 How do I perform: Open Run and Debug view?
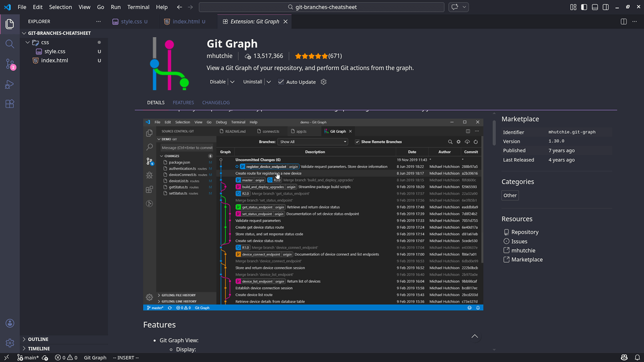[x=10, y=84]
